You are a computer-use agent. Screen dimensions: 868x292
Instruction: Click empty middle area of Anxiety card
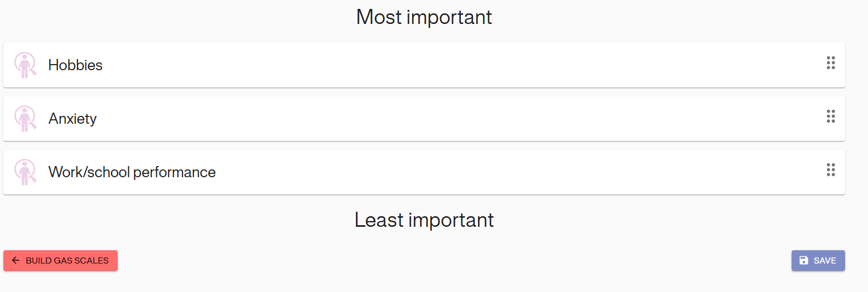446,119
